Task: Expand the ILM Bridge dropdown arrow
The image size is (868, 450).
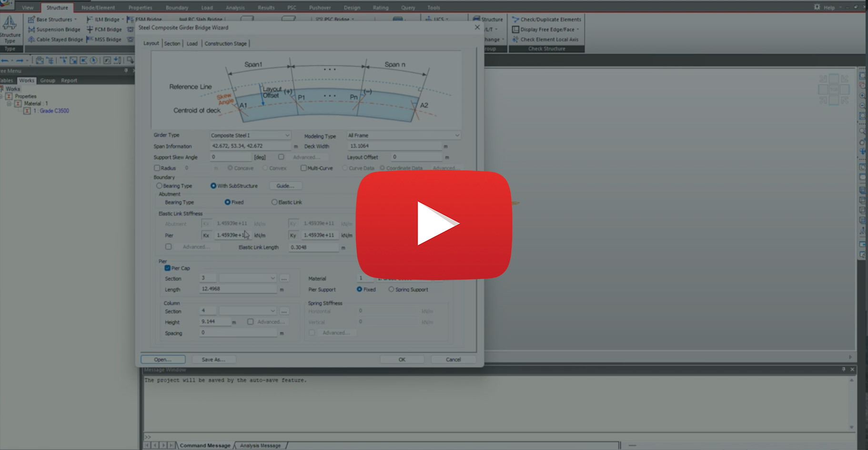Action: 122,20
